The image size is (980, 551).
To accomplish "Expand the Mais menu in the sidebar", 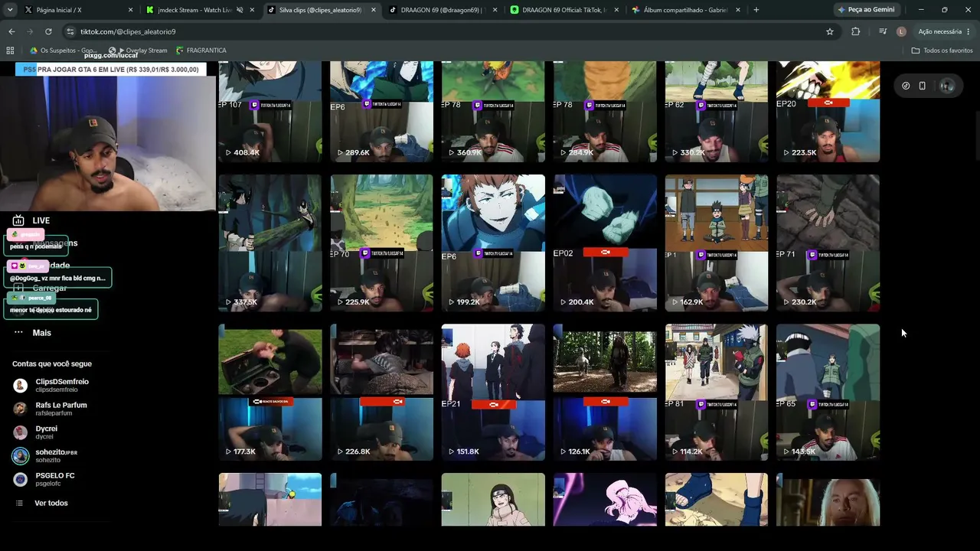I will pyautogui.click(x=41, y=333).
